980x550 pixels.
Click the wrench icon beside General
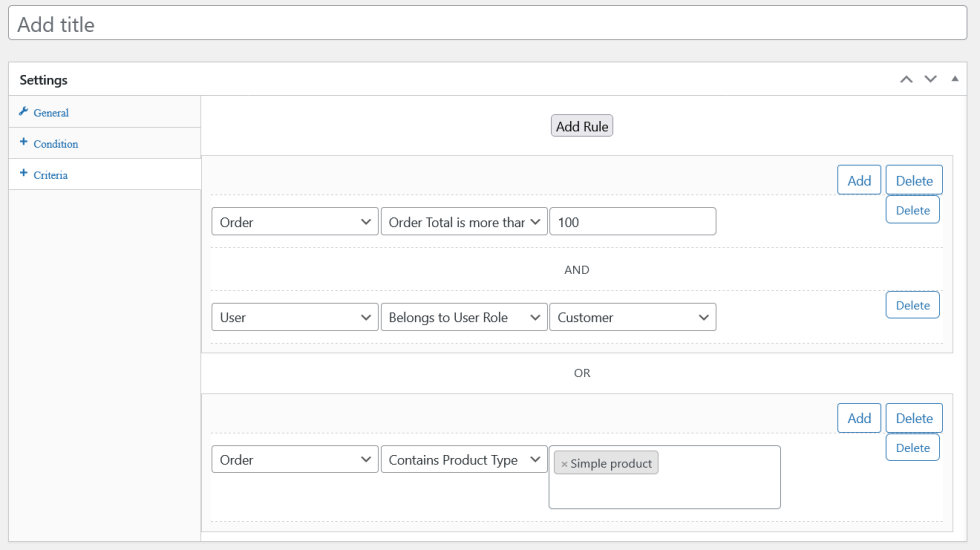point(24,112)
